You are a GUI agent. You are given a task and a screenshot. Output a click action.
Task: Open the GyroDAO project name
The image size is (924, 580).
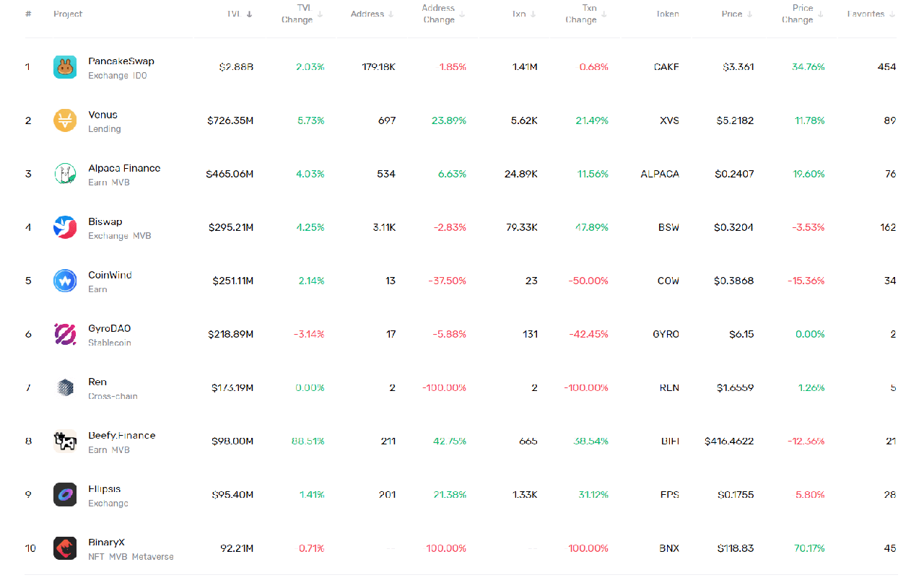point(110,328)
